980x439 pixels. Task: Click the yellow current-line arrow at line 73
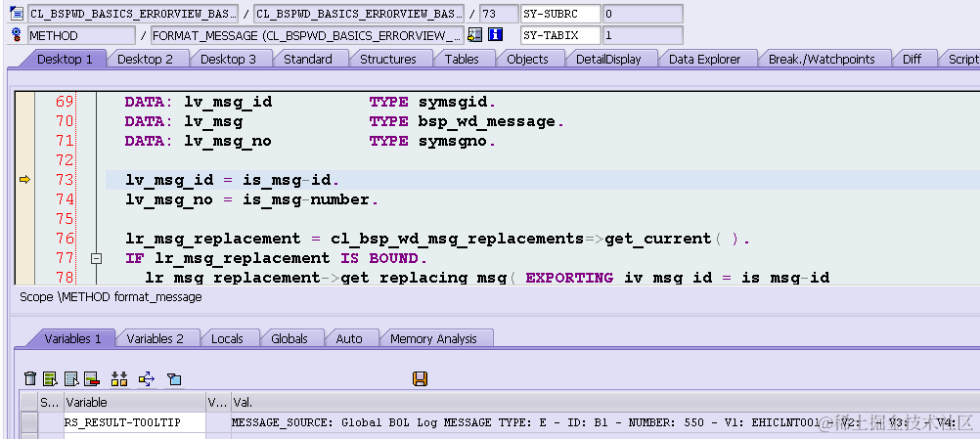pyautogui.click(x=25, y=180)
